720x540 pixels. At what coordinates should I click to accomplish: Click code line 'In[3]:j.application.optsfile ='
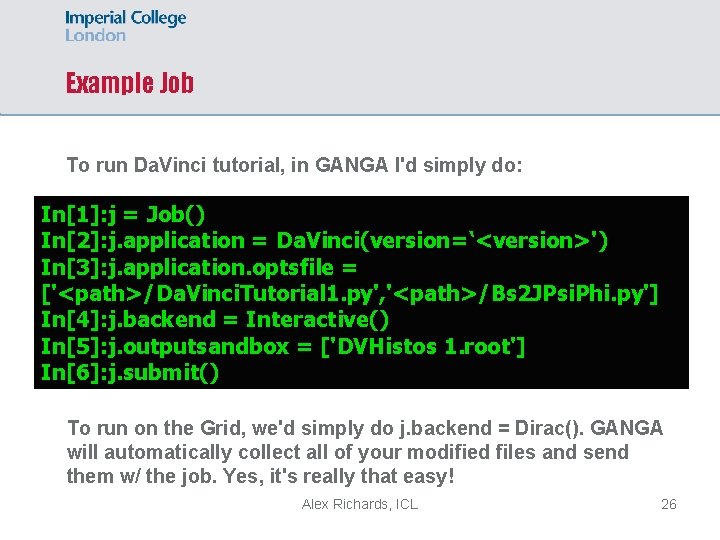pos(199,268)
